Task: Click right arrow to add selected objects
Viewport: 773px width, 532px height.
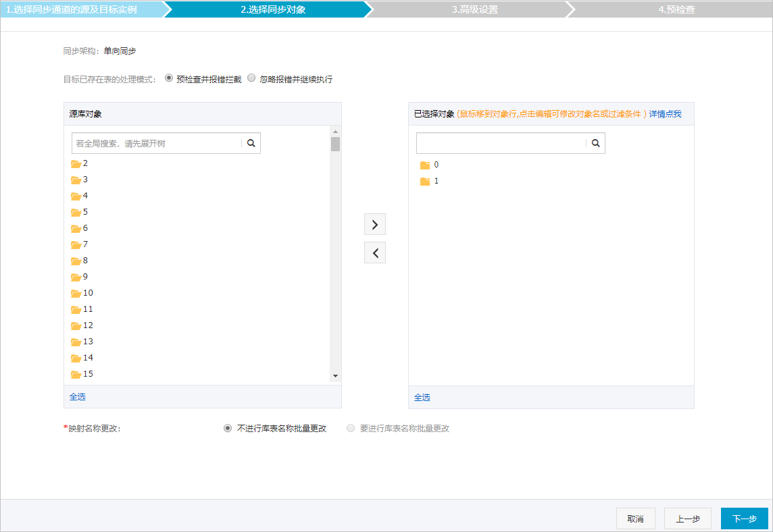Action: click(374, 225)
